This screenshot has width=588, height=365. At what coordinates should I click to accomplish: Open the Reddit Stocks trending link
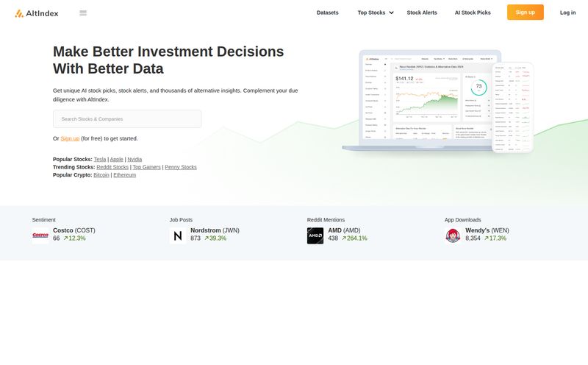coord(112,167)
